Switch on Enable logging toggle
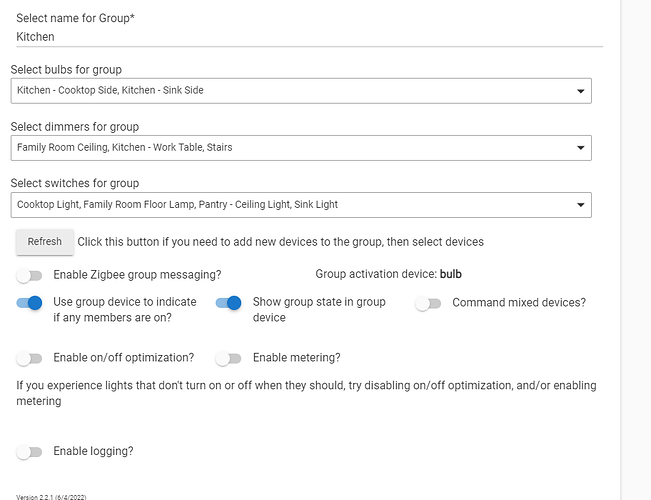Viewport: 651px width, 500px height. tap(29, 452)
